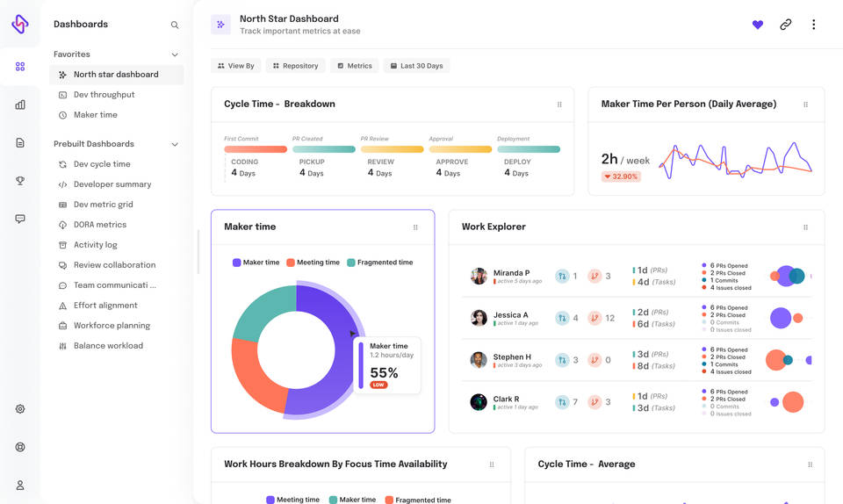843x504 pixels.
Task: Open the bar chart icon in left rail
Action: pos(20,104)
